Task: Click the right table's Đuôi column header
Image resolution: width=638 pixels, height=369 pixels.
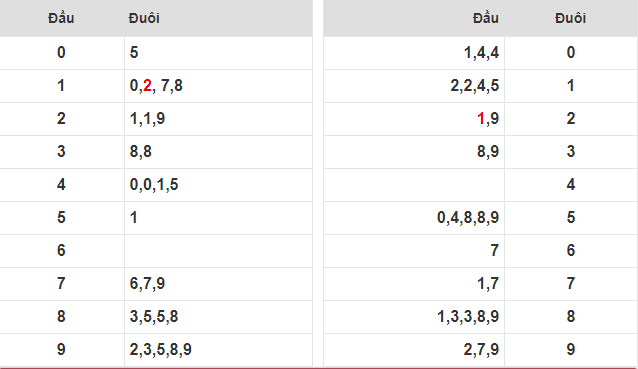Action: point(570,18)
